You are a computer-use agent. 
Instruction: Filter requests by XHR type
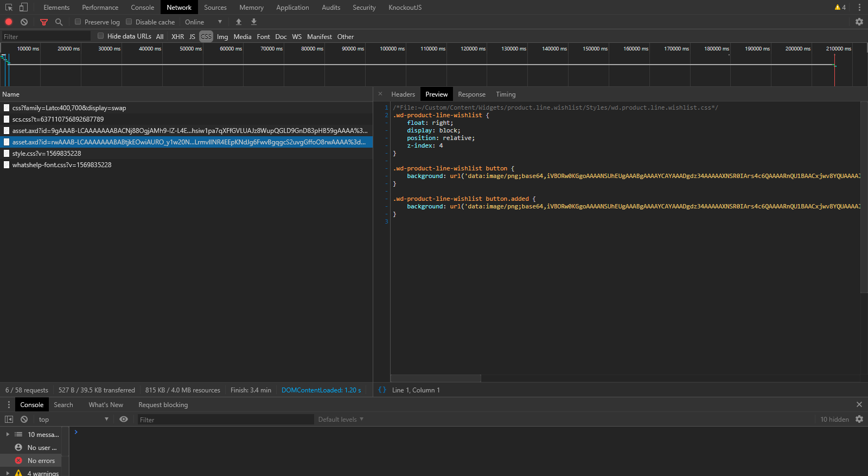tap(178, 37)
